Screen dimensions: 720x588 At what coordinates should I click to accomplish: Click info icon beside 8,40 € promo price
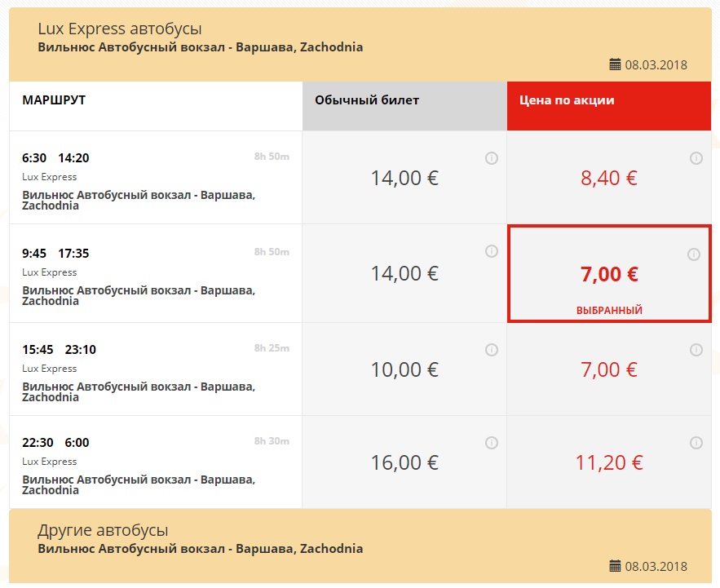pos(696,158)
